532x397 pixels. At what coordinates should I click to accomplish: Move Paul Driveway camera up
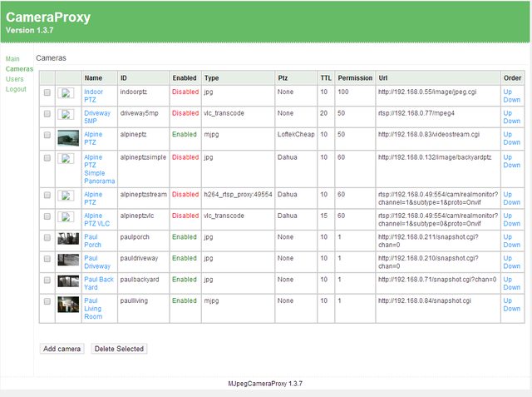pos(508,258)
